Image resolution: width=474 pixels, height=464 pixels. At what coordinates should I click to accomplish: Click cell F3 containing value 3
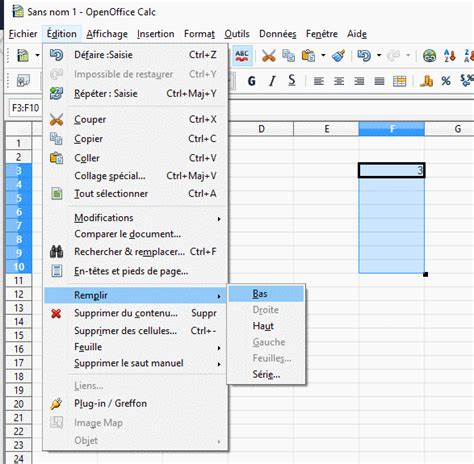pos(392,171)
